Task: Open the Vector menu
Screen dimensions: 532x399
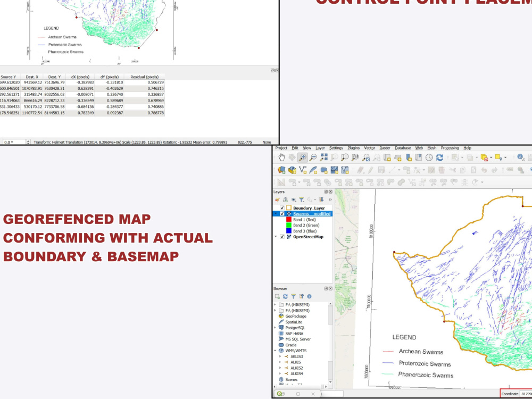Action: click(x=370, y=148)
